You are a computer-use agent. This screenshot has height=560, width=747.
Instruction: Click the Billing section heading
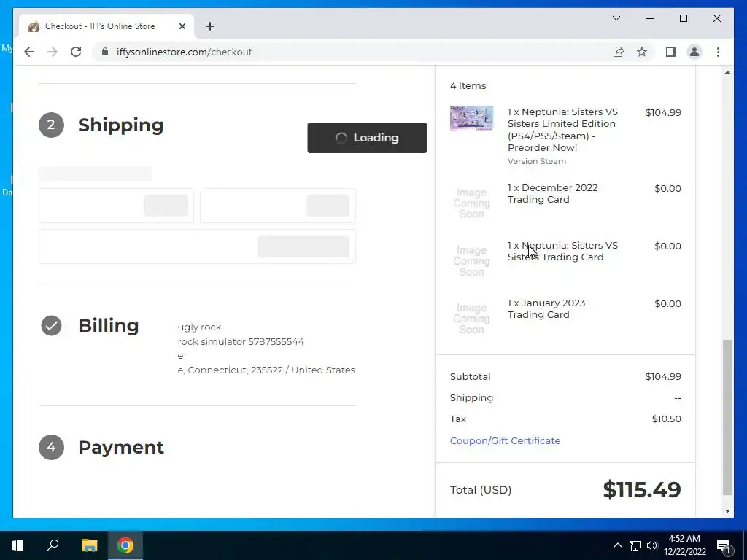pos(108,326)
